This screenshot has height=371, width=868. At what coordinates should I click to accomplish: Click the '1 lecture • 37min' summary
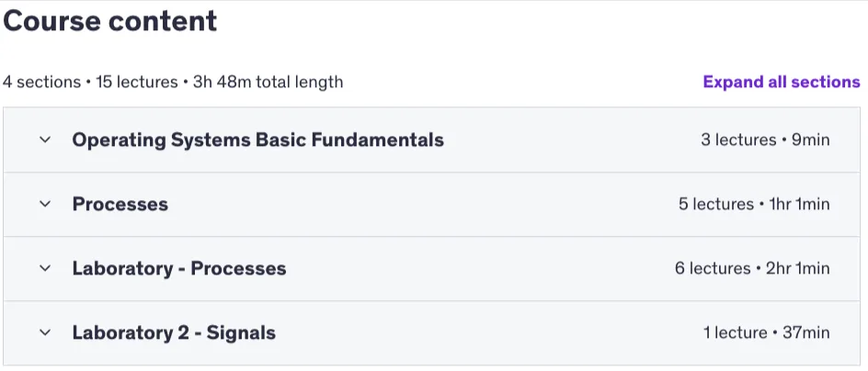767,332
